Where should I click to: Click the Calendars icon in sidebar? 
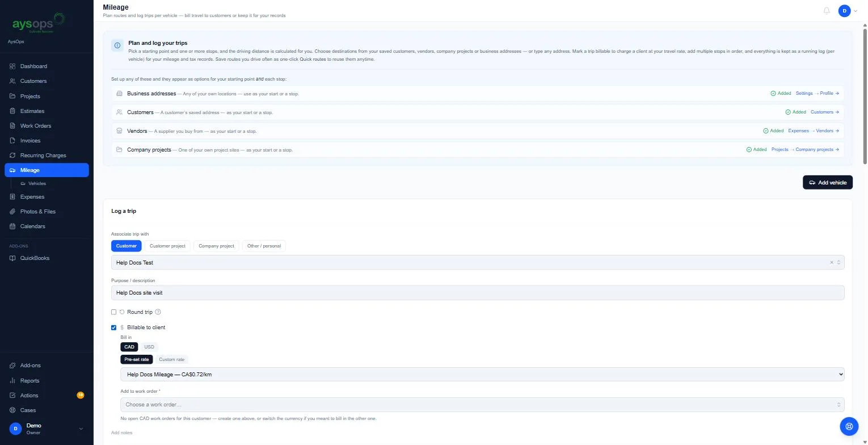click(x=12, y=226)
